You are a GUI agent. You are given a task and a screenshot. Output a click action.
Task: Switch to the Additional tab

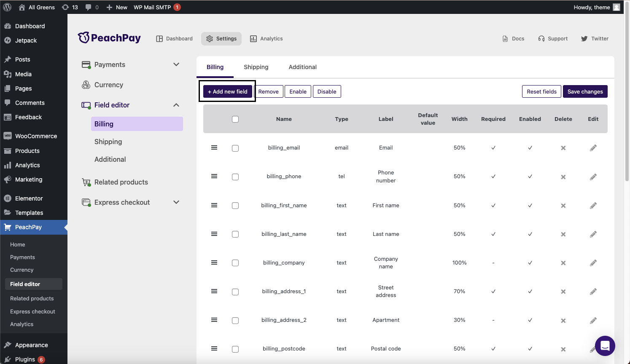pos(303,67)
